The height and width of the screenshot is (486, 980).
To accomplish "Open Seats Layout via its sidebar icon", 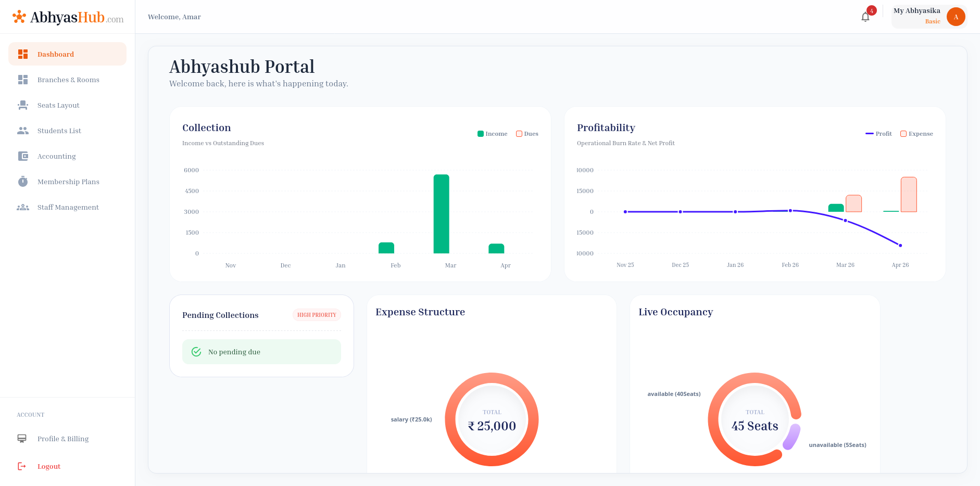I will tap(23, 105).
